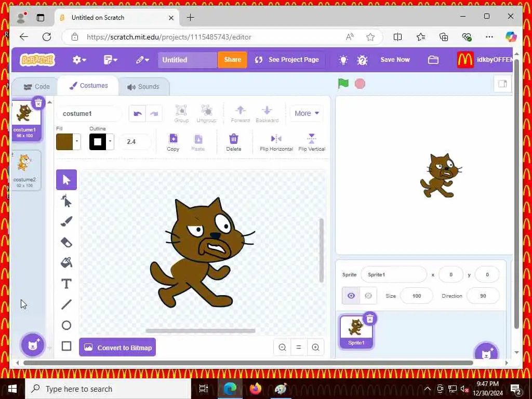Zoom out of the paint canvas
Screen dimensions: 532x399
282,347
